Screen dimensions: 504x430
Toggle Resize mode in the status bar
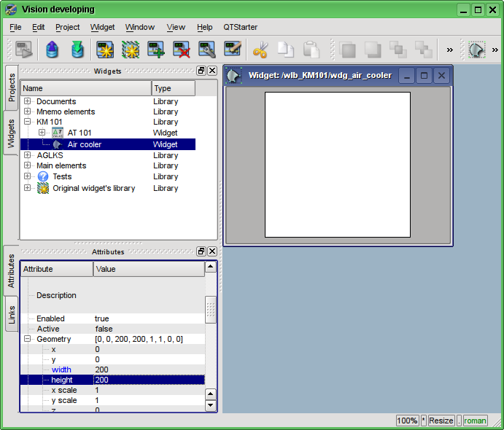(x=441, y=421)
